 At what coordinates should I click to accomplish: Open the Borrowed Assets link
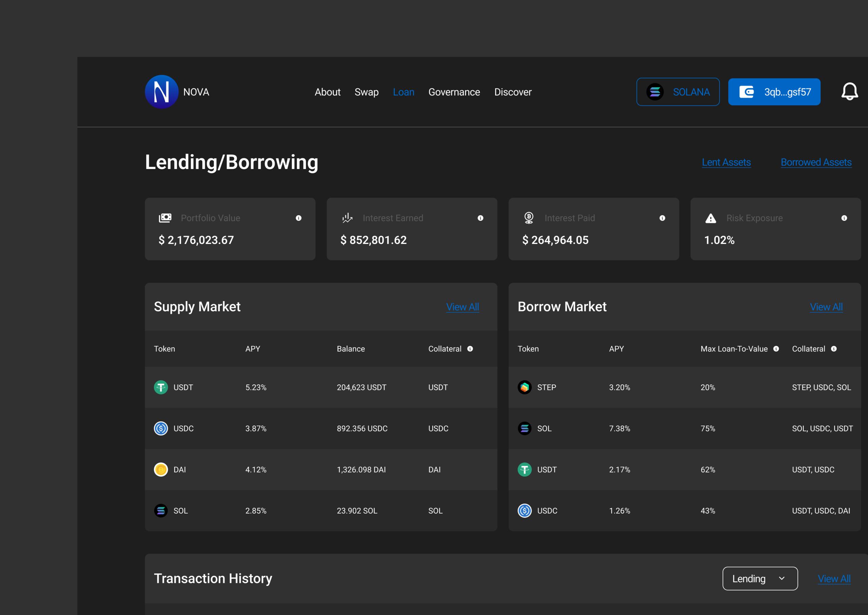pos(816,162)
